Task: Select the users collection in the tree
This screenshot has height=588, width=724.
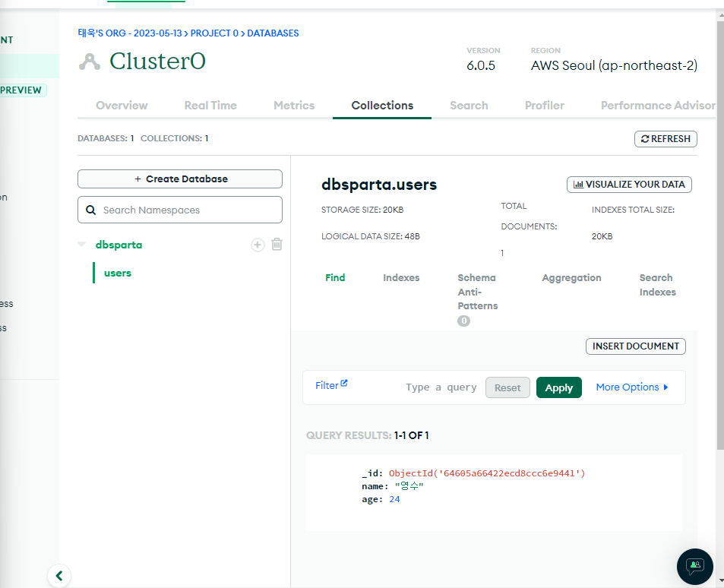Action: tap(118, 273)
